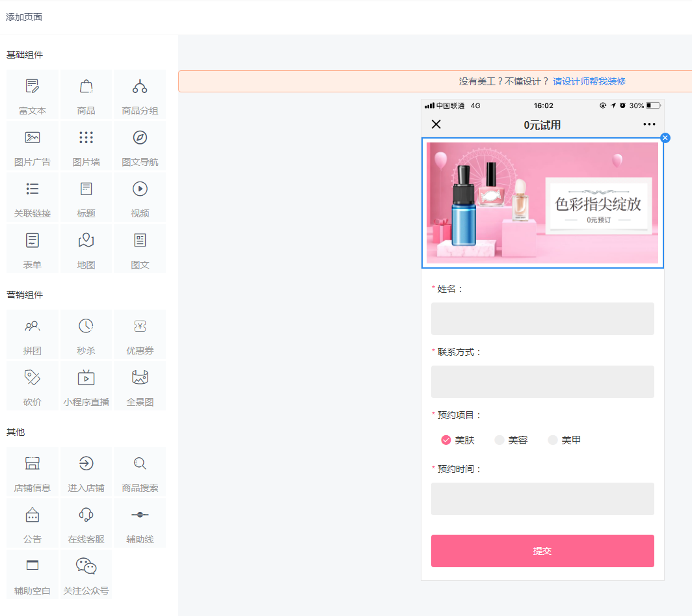Add the 图文导航 navigation component
This screenshot has width=692, height=616.
140,146
